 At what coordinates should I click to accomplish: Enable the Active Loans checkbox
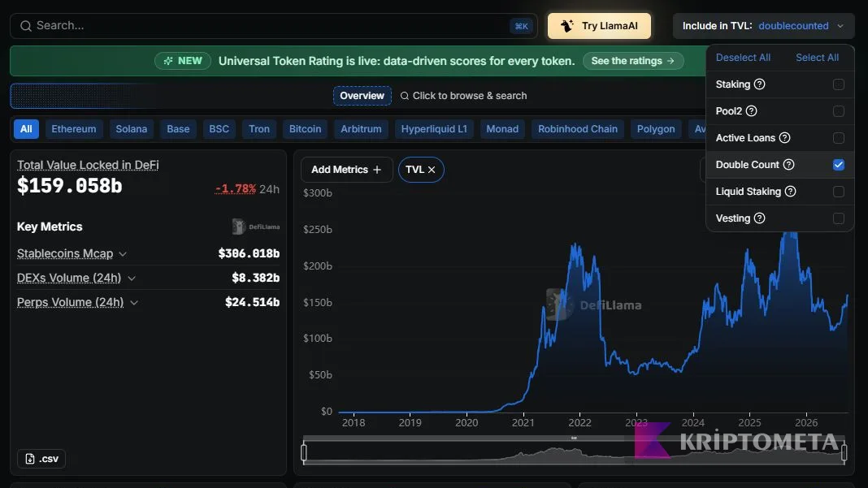tap(839, 138)
